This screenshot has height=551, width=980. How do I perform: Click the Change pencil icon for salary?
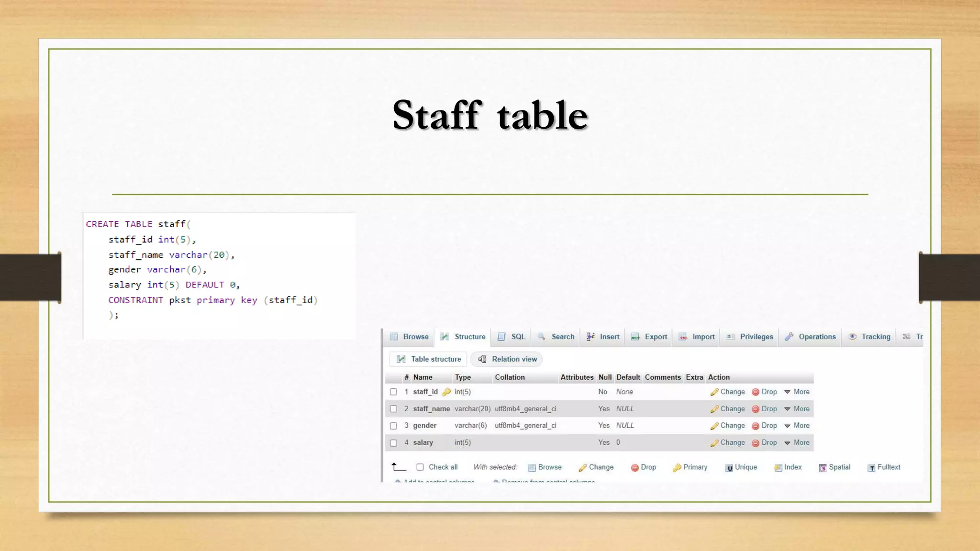714,443
